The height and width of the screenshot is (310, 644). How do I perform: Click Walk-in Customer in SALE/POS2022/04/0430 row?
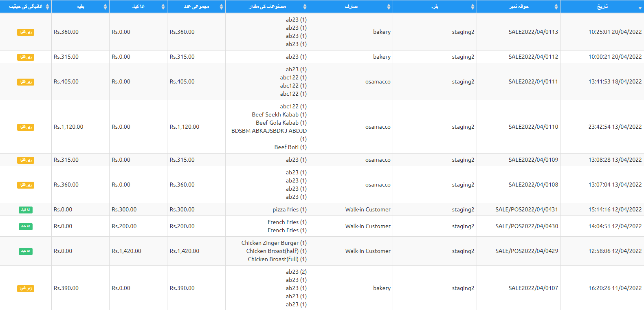tap(367, 226)
